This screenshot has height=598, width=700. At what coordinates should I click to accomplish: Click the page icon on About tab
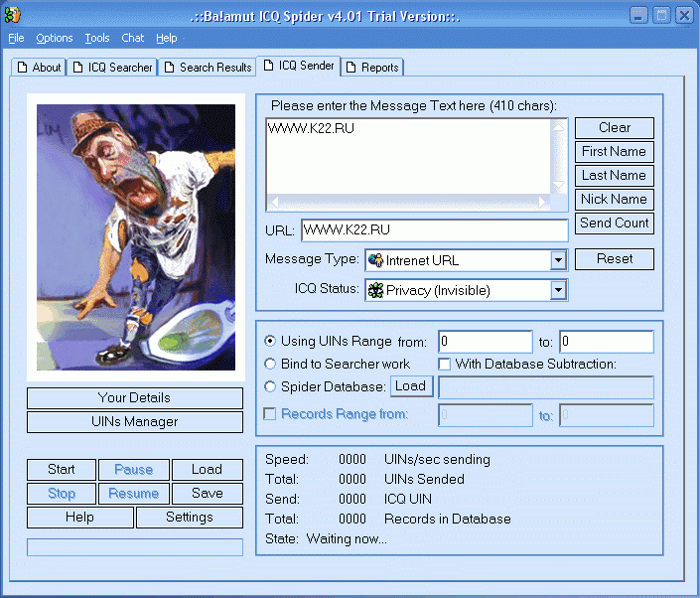(22, 68)
